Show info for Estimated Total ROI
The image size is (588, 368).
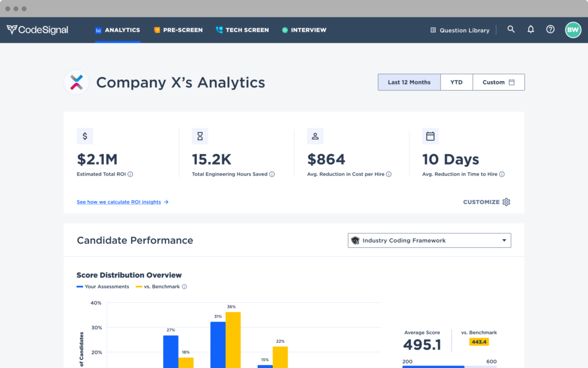pos(130,174)
